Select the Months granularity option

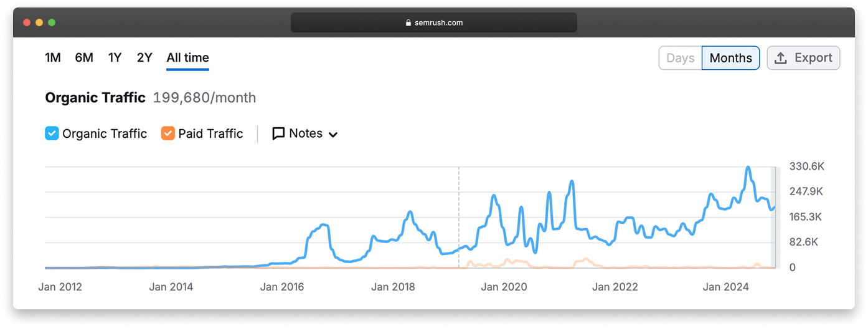pos(731,58)
